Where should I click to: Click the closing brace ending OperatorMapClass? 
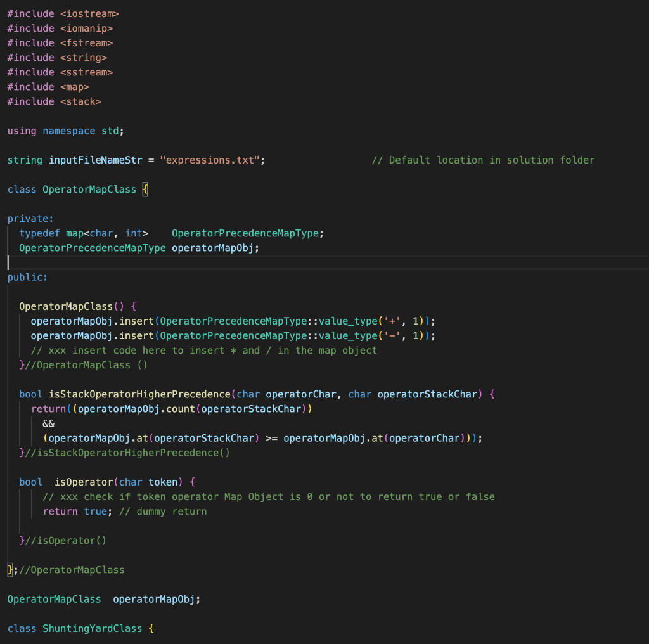(8, 569)
